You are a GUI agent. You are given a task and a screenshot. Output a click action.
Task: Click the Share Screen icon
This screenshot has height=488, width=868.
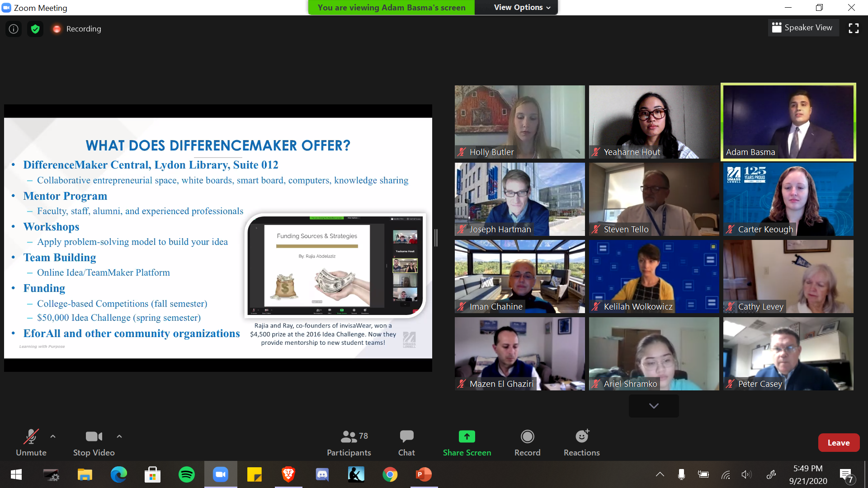point(467,437)
